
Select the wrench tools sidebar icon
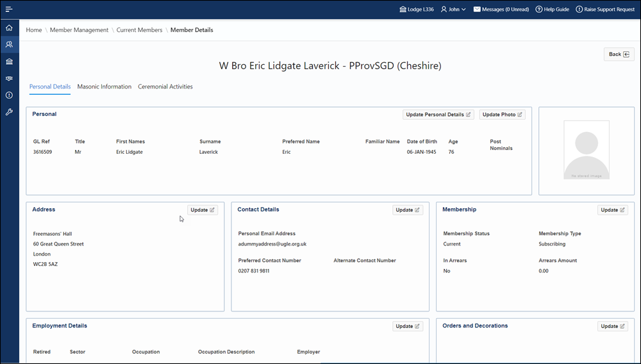(x=9, y=112)
